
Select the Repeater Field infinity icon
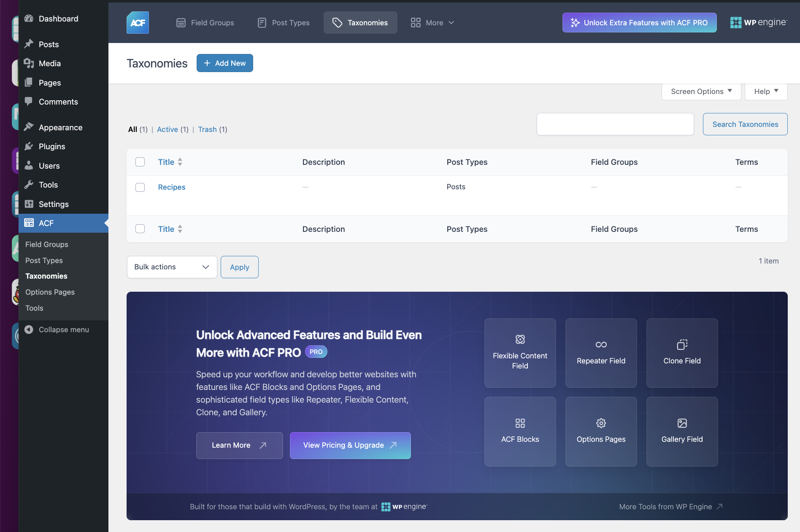coord(601,344)
